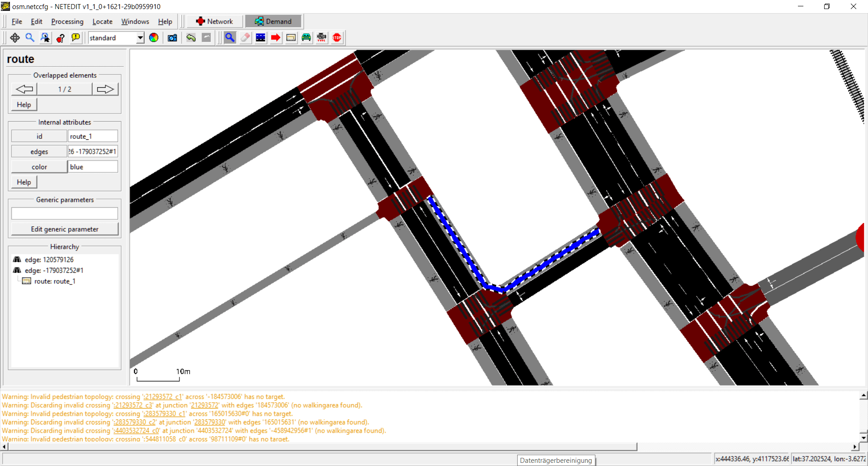Toggle the Demand supermode button

(x=273, y=21)
